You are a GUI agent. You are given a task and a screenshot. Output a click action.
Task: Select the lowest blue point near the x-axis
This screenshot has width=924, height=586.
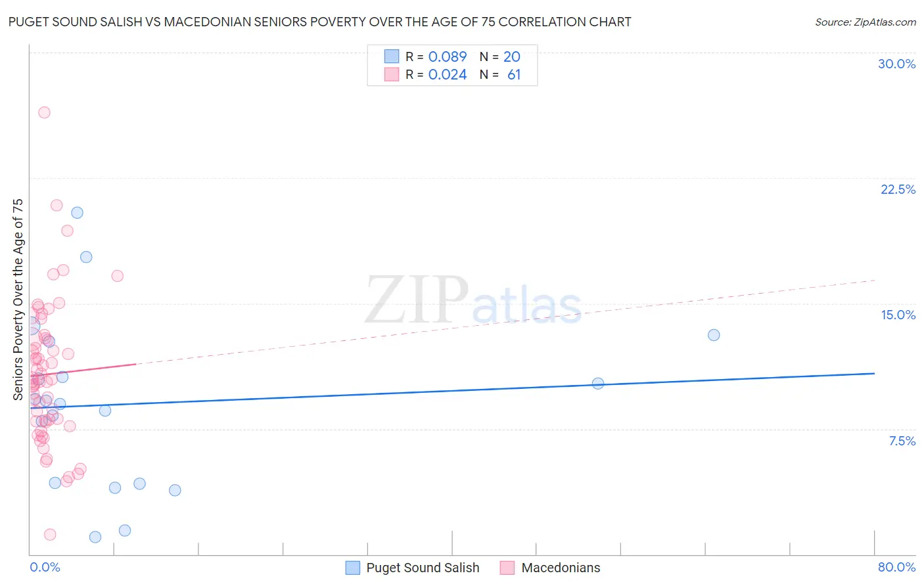[95, 537]
